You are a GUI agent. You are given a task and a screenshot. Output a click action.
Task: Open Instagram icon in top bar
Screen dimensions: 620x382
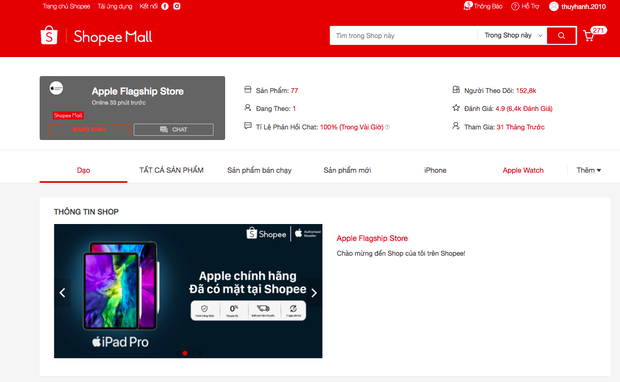coord(177,6)
